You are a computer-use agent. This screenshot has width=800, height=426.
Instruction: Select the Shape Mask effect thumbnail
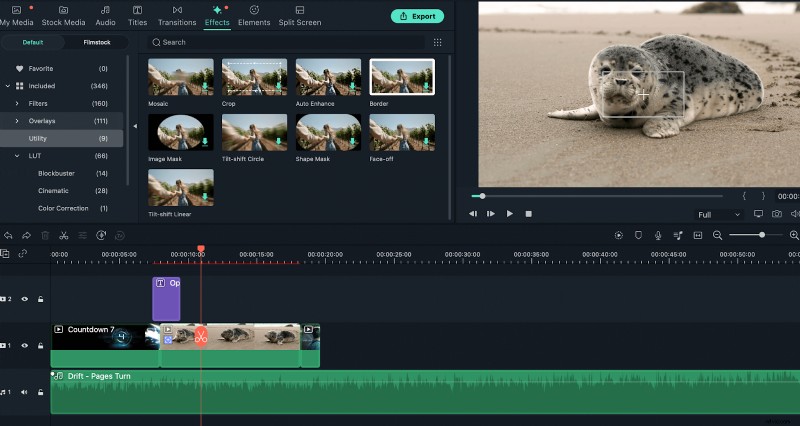(x=328, y=132)
